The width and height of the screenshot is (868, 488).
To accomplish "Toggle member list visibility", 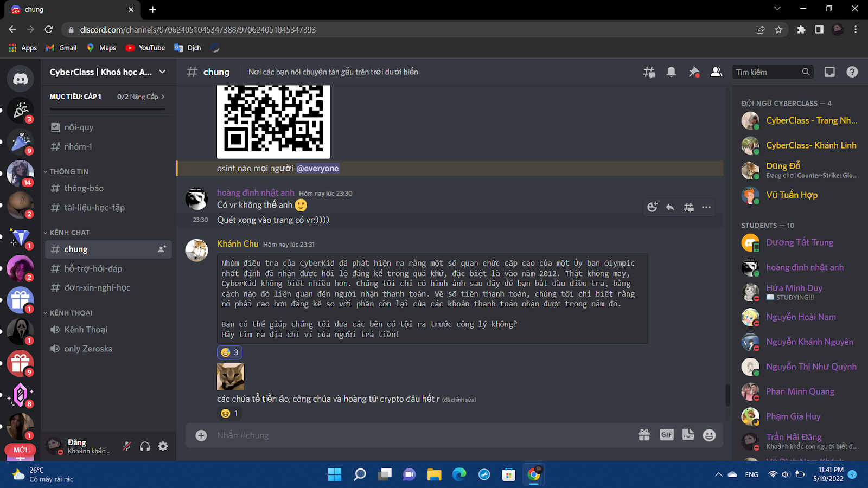I will coord(716,72).
